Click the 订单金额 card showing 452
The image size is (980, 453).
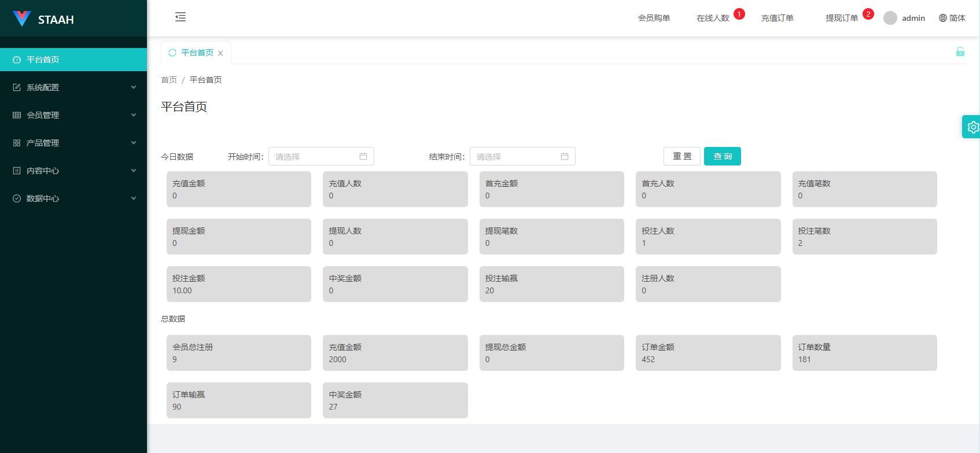(708, 353)
